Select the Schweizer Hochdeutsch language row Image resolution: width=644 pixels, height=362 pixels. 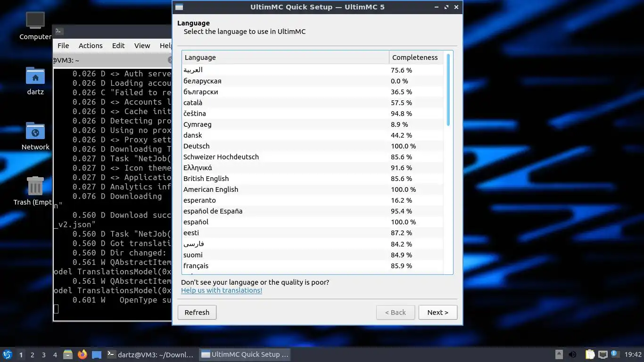pos(312,157)
